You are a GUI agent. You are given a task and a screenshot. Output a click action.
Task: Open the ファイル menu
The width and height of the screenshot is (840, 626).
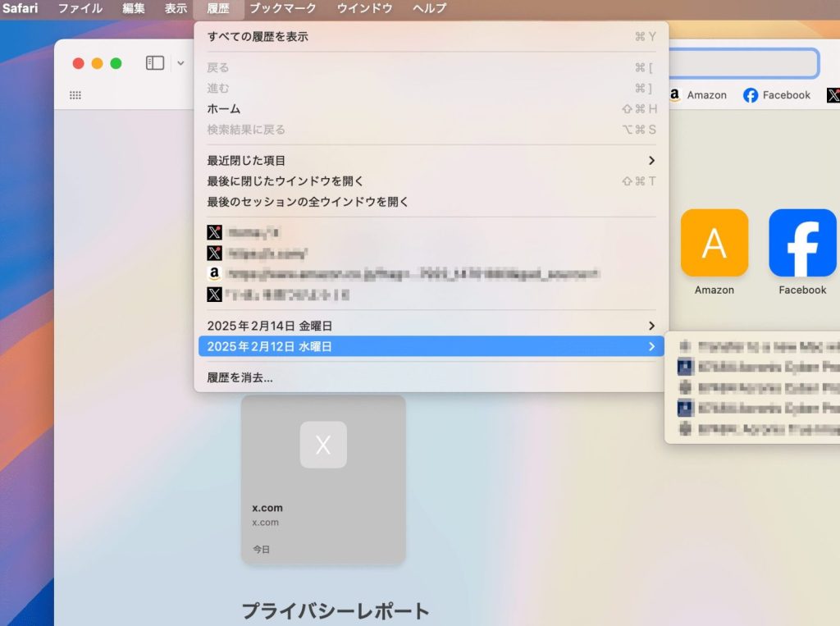(80, 8)
